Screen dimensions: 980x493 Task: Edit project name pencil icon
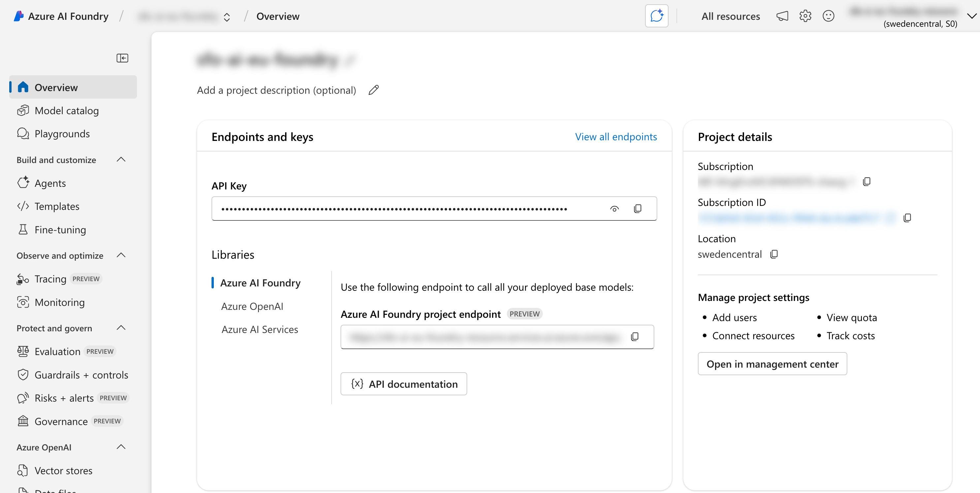click(x=350, y=60)
